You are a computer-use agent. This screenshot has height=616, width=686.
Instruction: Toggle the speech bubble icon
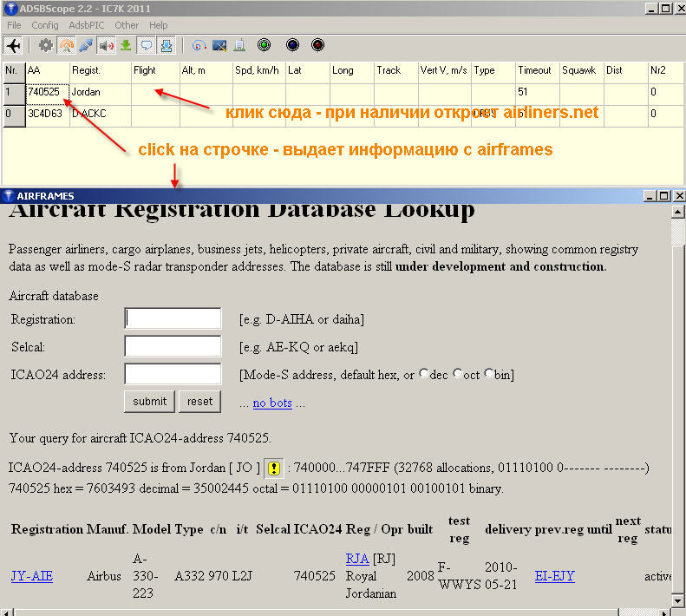click(147, 45)
